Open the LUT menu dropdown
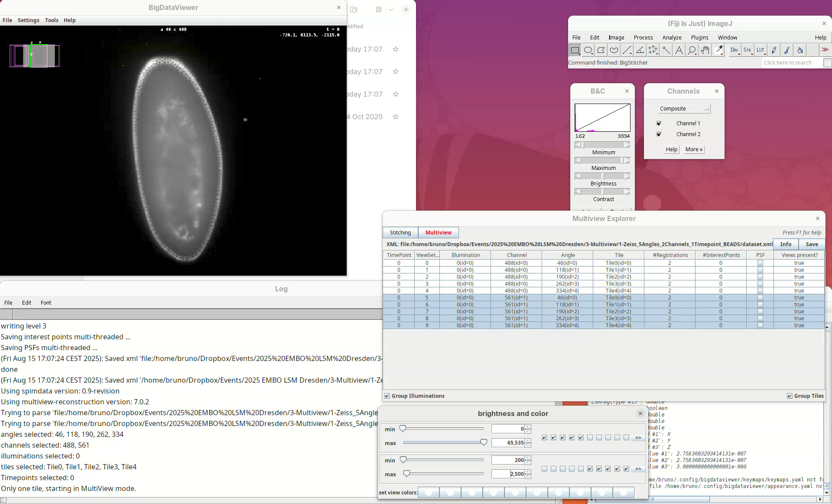This screenshot has width=832, height=504. (x=760, y=50)
